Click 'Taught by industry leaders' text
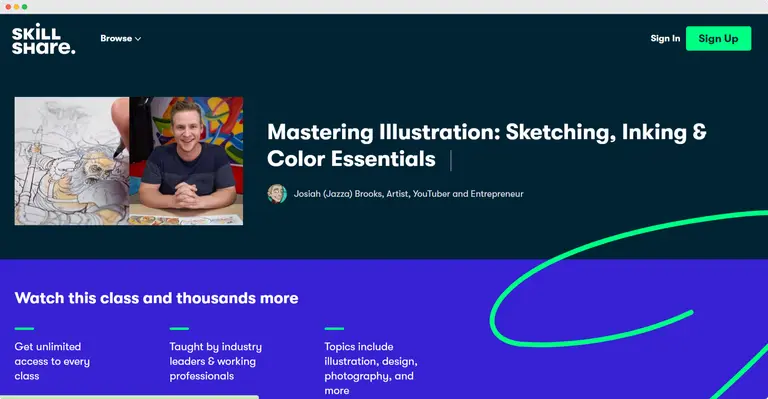Viewport: 768px width, 399px height. click(x=216, y=361)
